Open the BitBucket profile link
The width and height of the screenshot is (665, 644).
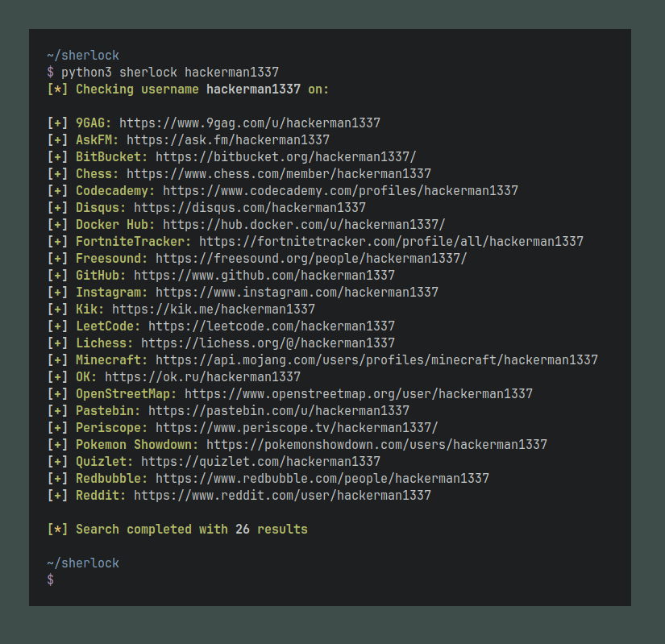(x=285, y=157)
